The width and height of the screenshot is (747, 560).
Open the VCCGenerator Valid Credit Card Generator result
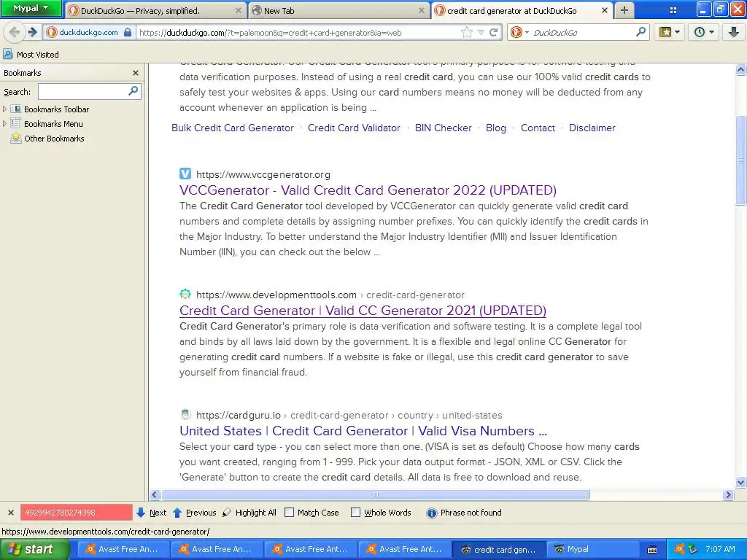click(x=368, y=190)
